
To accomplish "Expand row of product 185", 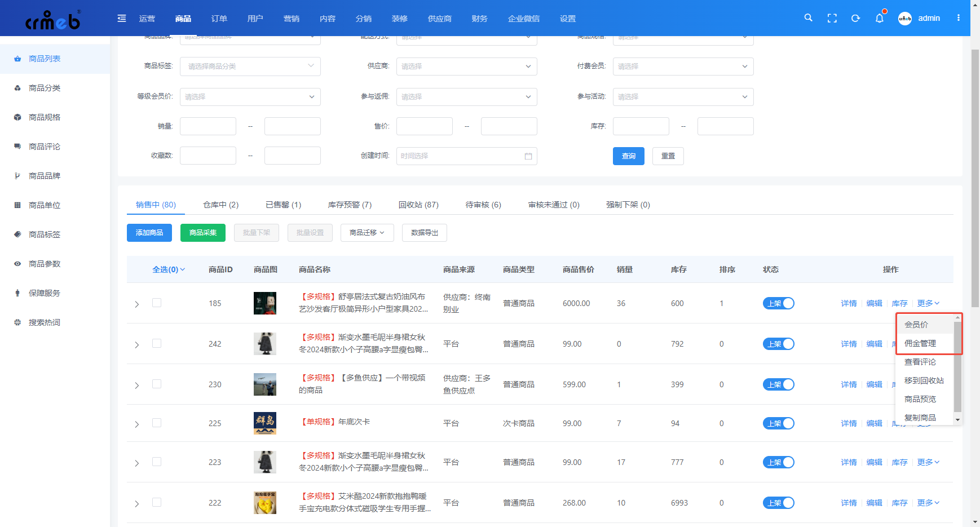I will [x=136, y=304].
